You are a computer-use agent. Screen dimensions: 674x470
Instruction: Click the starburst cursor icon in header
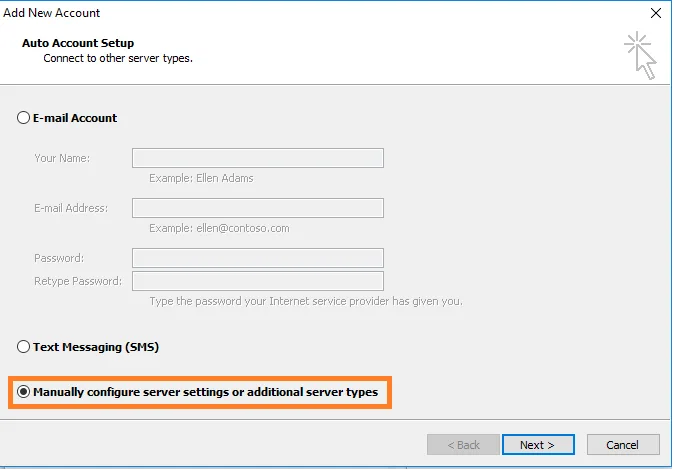(x=640, y=54)
